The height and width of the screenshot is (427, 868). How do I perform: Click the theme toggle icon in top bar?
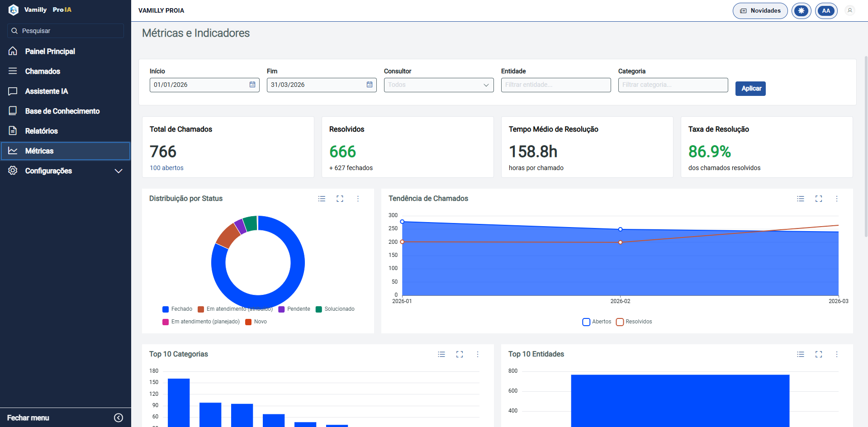[x=801, y=10]
